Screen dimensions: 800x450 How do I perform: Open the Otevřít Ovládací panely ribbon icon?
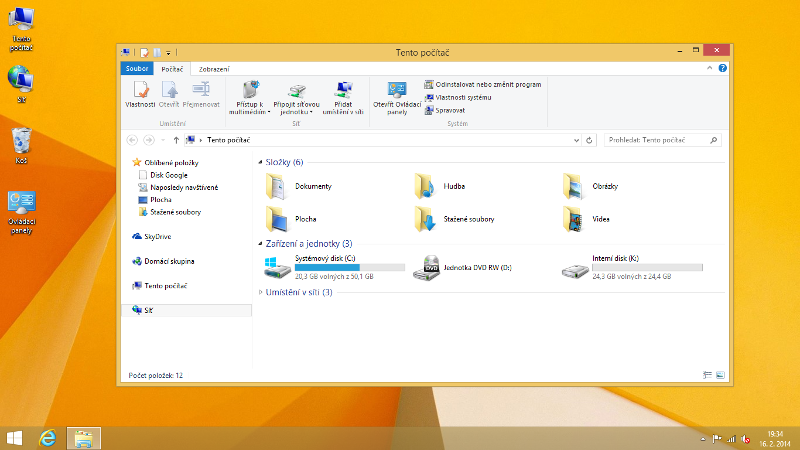[x=397, y=94]
